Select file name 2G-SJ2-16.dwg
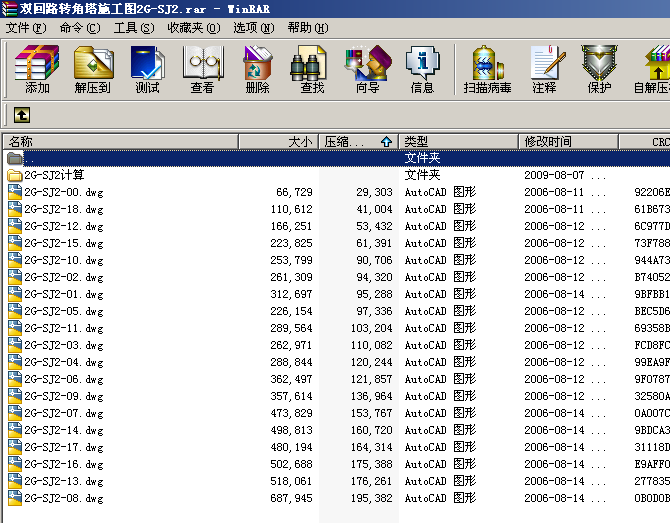 (64, 464)
